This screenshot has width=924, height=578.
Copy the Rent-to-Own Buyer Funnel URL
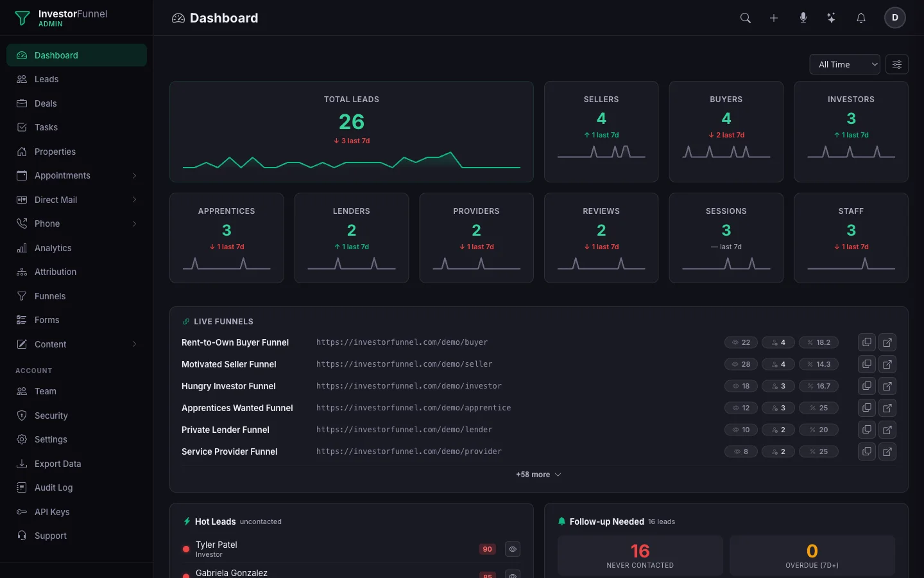pyautogui.click(x=867, y=342)
